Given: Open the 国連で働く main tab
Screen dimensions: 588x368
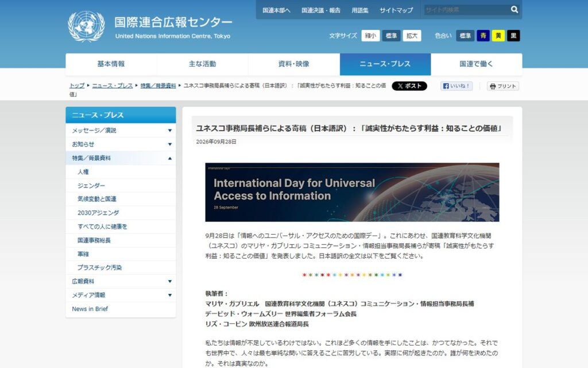Looking at the screenshot, I should [x=476, y=64].
